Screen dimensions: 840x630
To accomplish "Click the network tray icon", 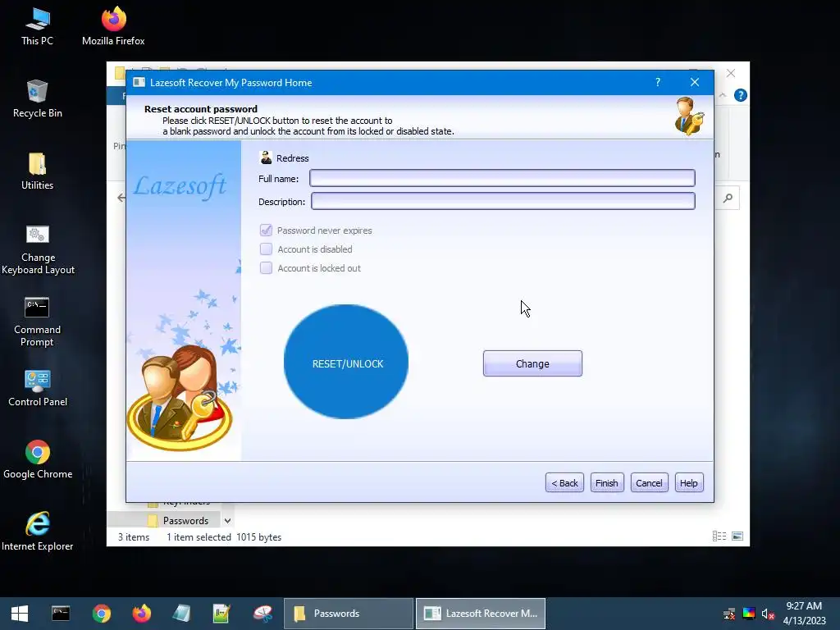I will 729,614.
